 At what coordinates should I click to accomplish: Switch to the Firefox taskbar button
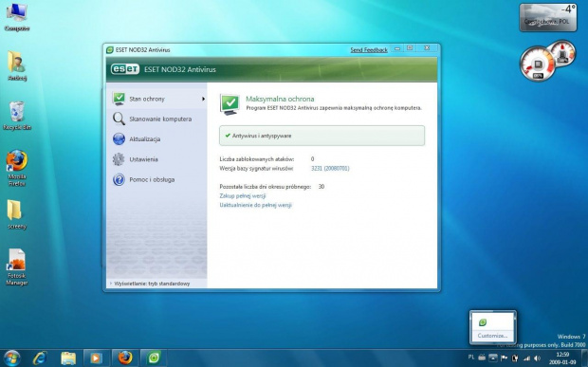pyautogui.click(x=125, y=358)
